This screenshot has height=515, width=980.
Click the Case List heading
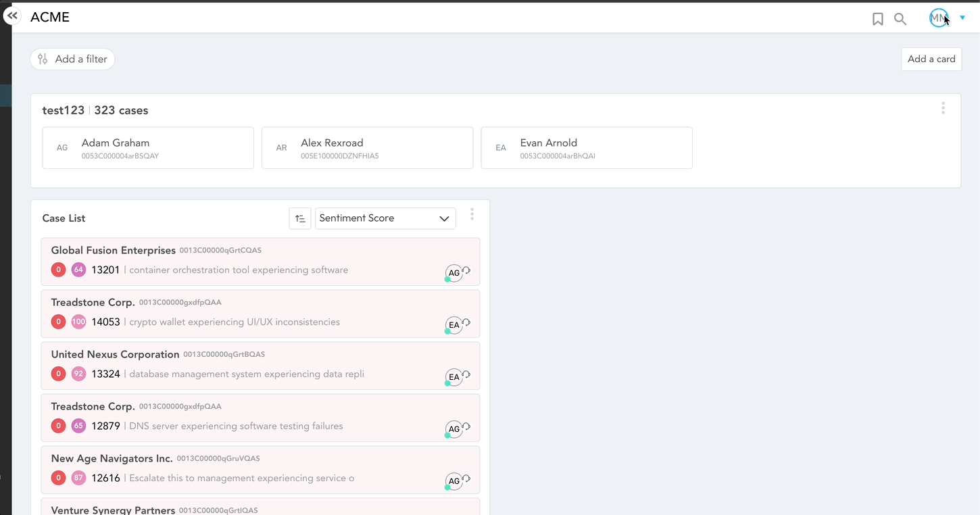64,218
